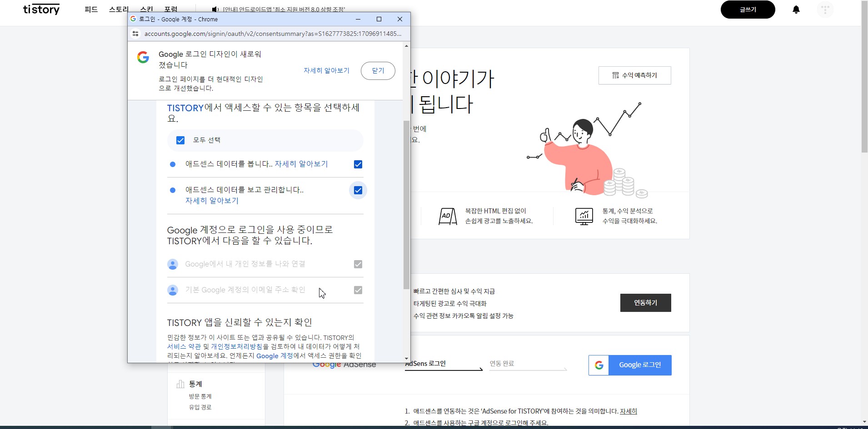
Task: Click the disabled 이메일 주소 확인 checkbox
Action: 358,290
